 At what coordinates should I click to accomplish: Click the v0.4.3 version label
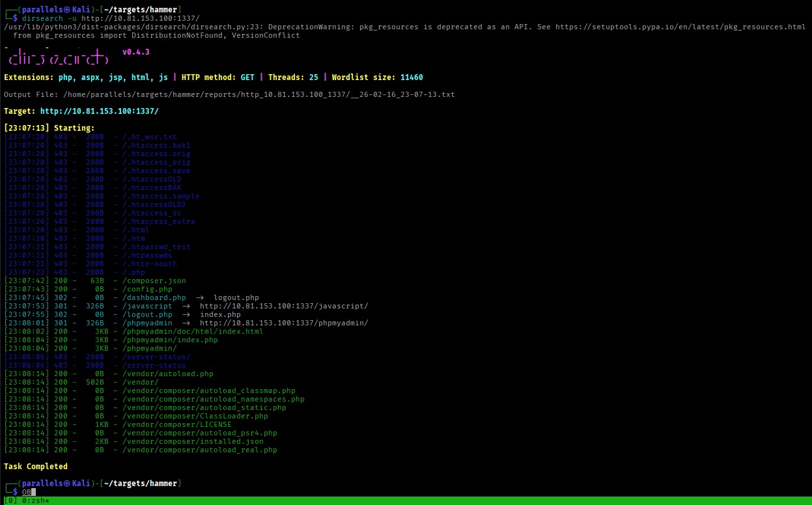coord(136,52)
